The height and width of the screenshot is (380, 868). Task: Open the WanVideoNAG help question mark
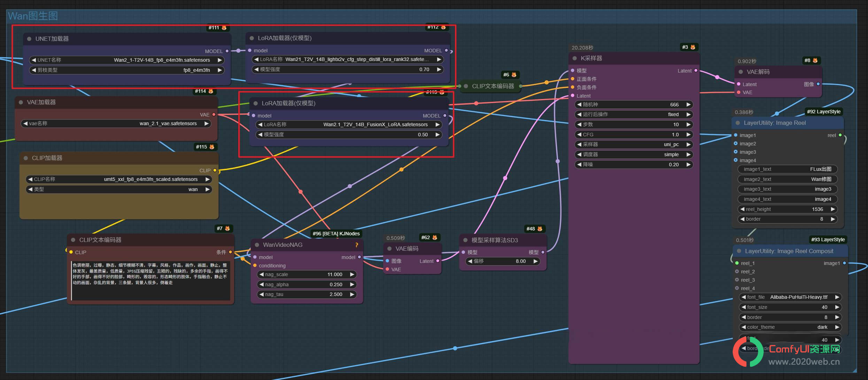click(357, 245)
